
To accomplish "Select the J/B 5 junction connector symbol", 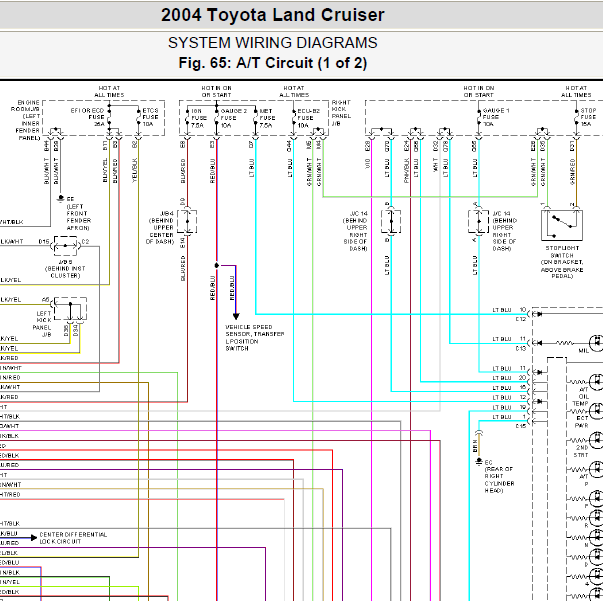I will coord(65,245).
